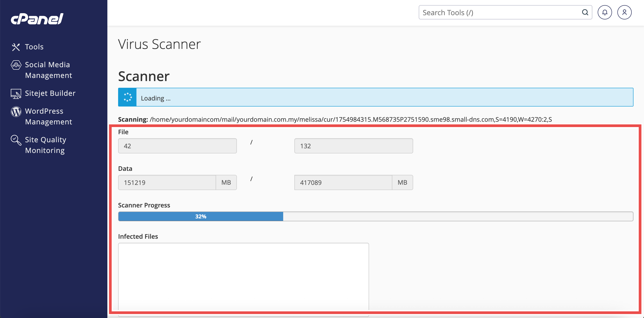
Task: Open Site Quality Monitoring link
Action: (45, 145)
